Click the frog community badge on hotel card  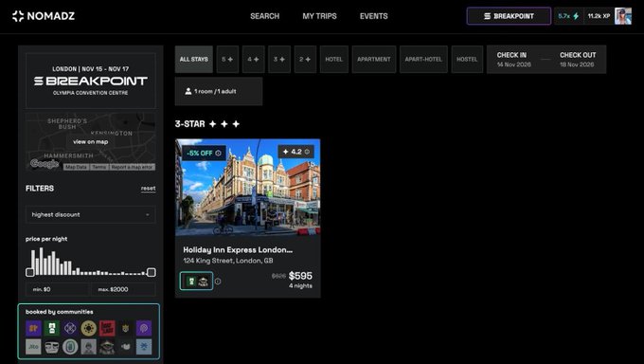[x=203, y=282]
